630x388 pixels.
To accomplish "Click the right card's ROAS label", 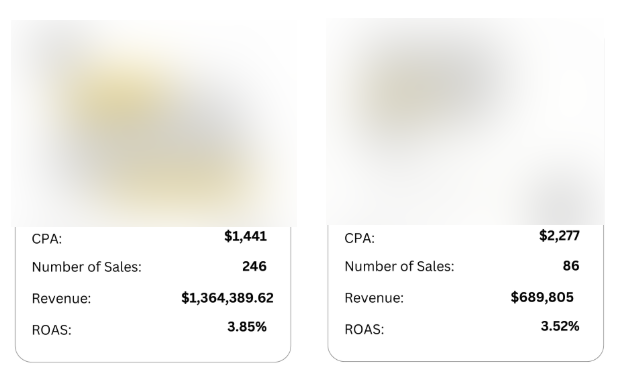I will tap(364, 329).
